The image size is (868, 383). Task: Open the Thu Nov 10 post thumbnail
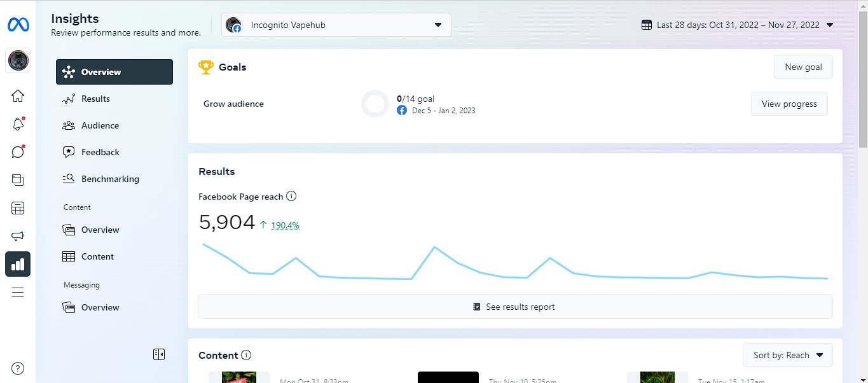tap(448, 377)
